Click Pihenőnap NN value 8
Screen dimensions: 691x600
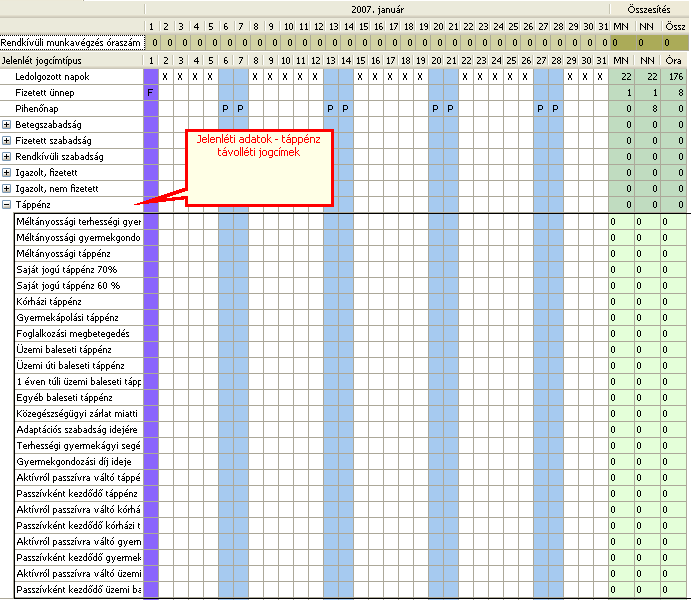(x=648, y=108)
